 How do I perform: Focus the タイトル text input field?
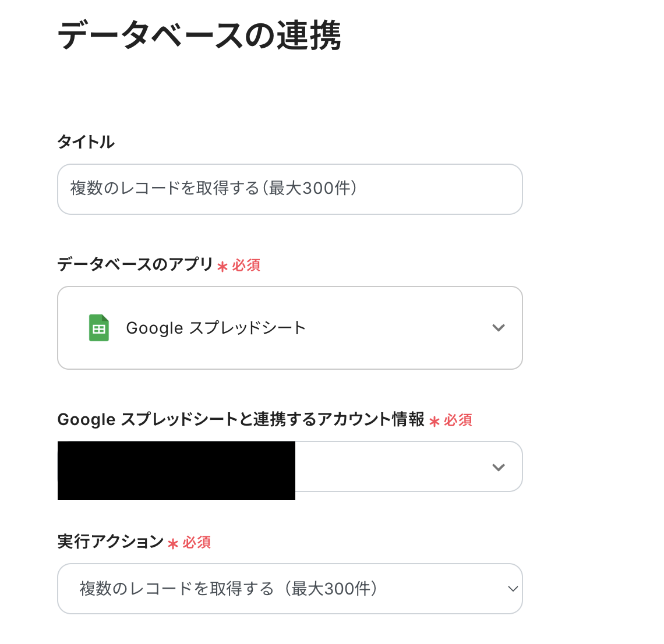tap(289, 189)
